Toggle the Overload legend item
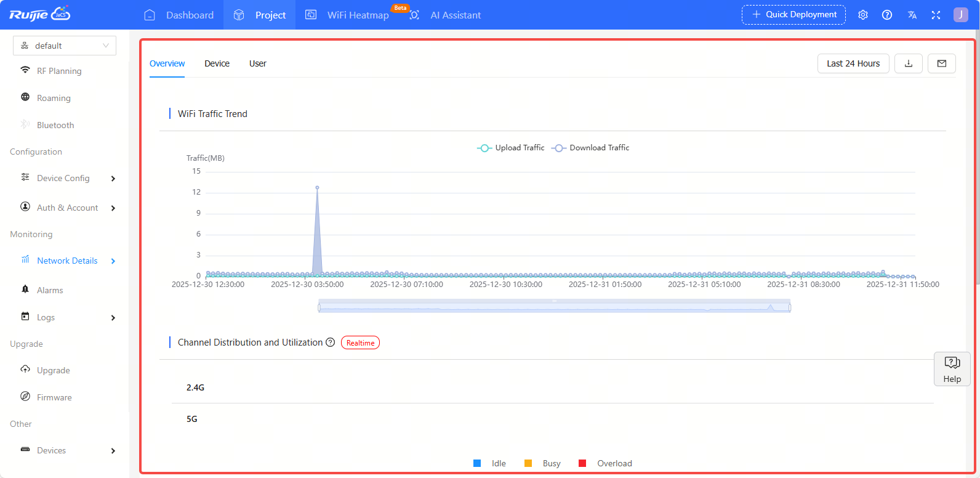Viewport: 980px width, 478px height. coord(606,463)
